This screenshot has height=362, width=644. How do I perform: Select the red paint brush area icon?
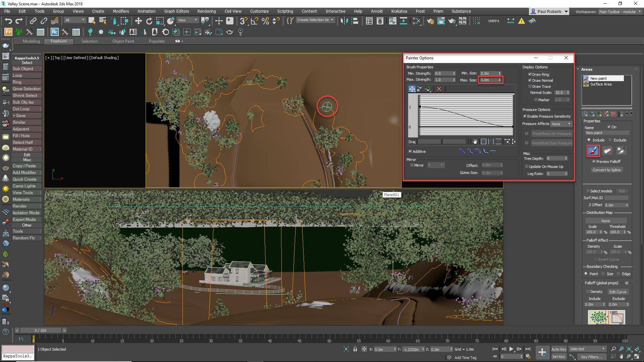coord(593,151)
